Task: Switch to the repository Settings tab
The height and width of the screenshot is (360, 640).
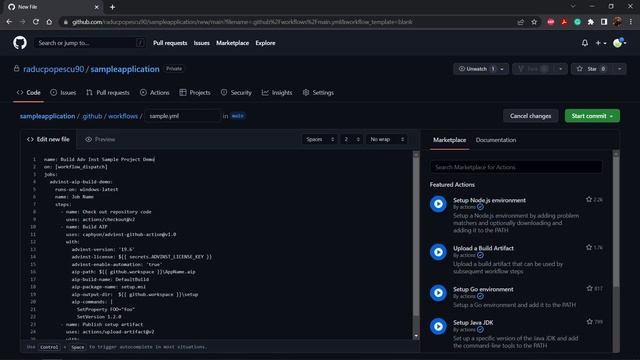Action: (x=318, y=93)
